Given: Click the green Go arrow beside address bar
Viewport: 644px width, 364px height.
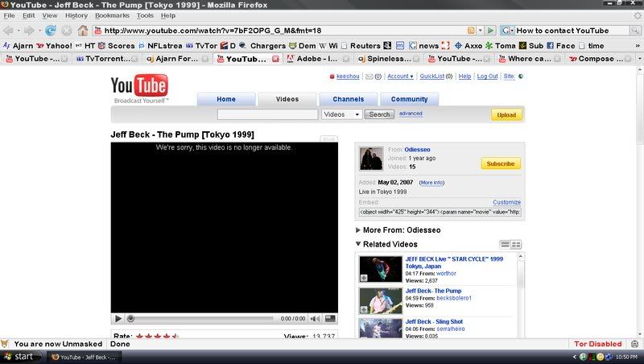Looking at the screenshot, I should pyautogui.click(x=490, y=31).
